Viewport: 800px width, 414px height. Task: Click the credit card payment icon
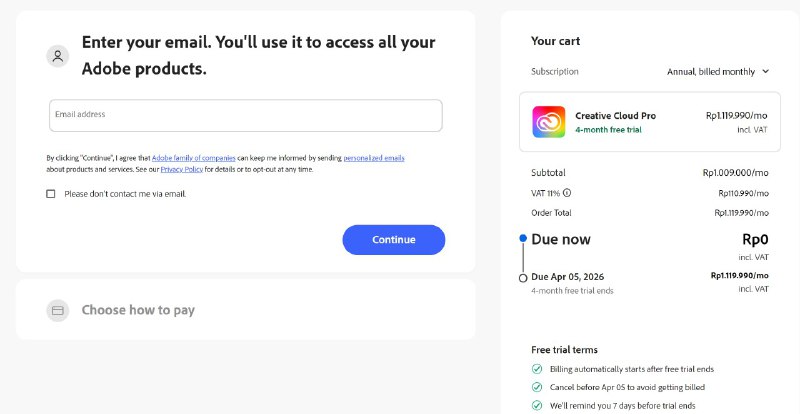click(58, 310)
